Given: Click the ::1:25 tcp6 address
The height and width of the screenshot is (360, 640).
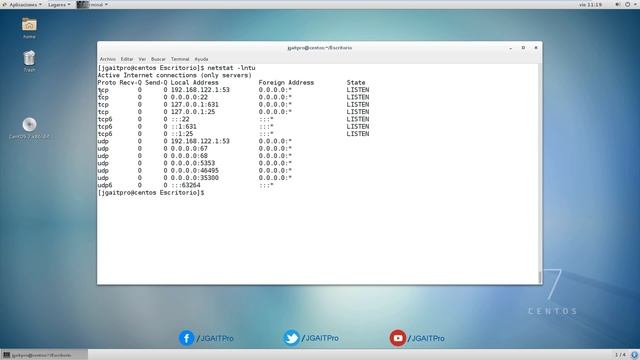Looking at the screenshot, I should click(x=182, y=134).
